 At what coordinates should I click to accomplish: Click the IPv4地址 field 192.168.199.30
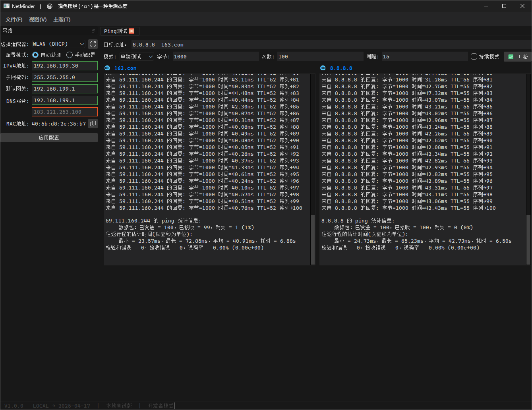tap(65, 66)
